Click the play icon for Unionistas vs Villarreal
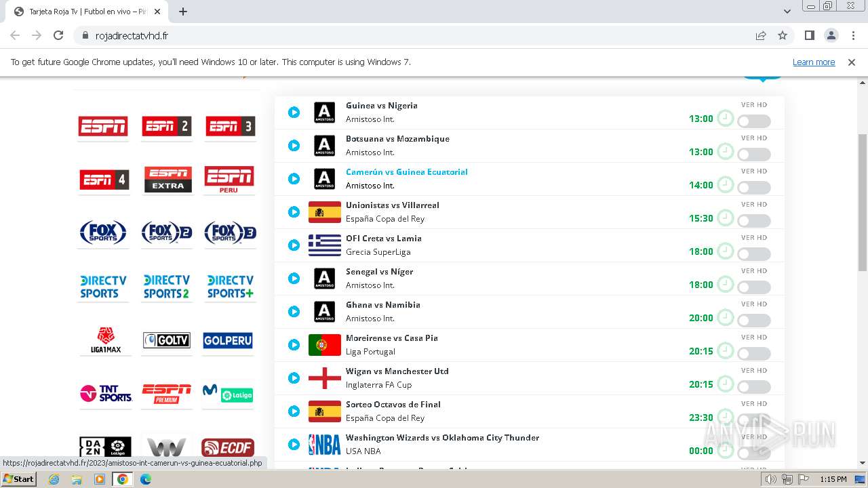 pyautogui.click(x=294, y=212)
